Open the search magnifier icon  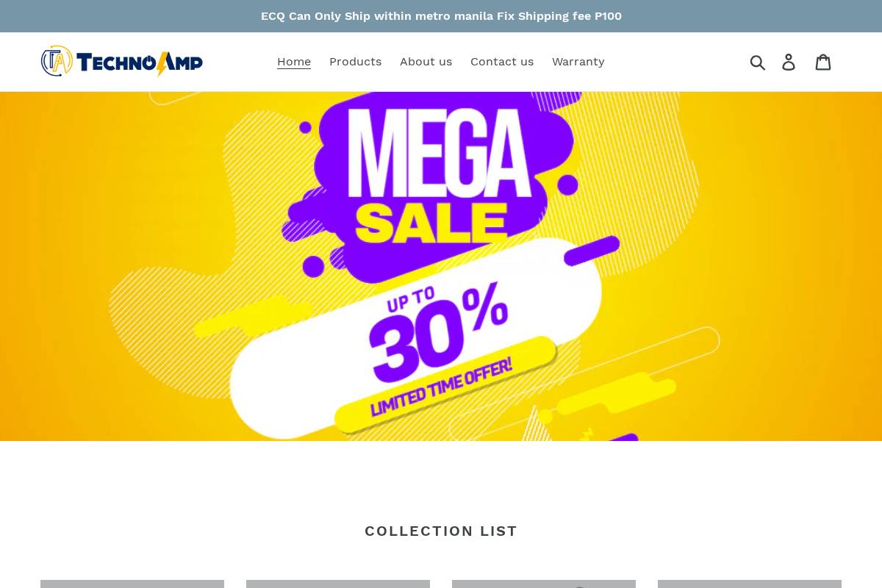[x=758, y=62]
